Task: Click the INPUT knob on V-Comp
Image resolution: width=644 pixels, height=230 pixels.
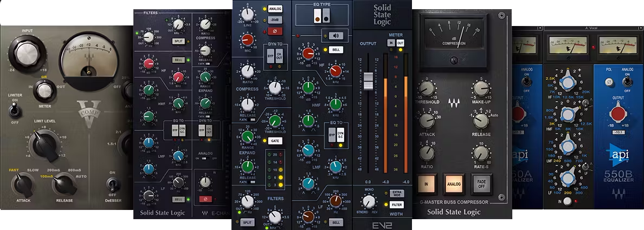Action: click(27, 54)
